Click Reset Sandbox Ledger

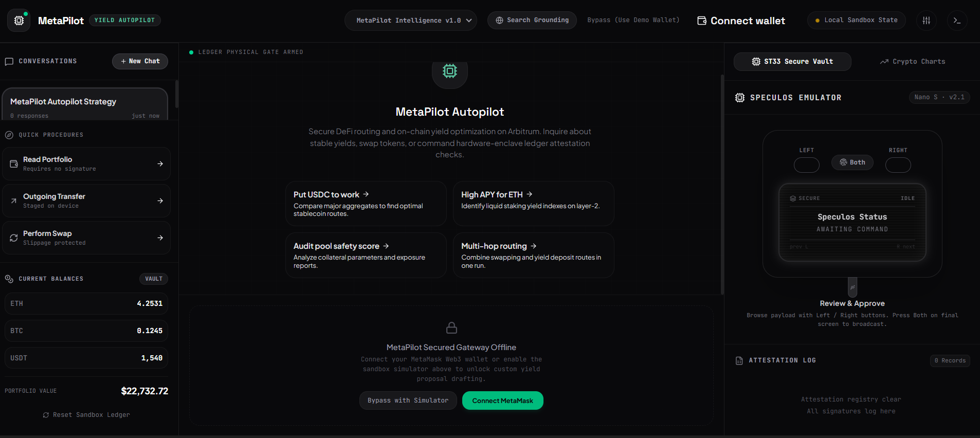(86, 415)
